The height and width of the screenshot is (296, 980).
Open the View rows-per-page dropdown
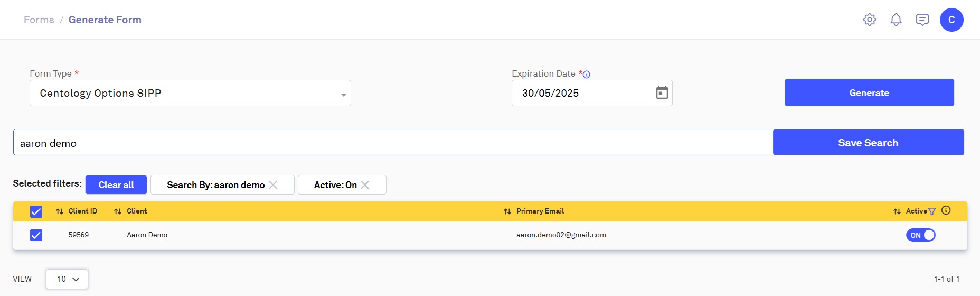67,279
